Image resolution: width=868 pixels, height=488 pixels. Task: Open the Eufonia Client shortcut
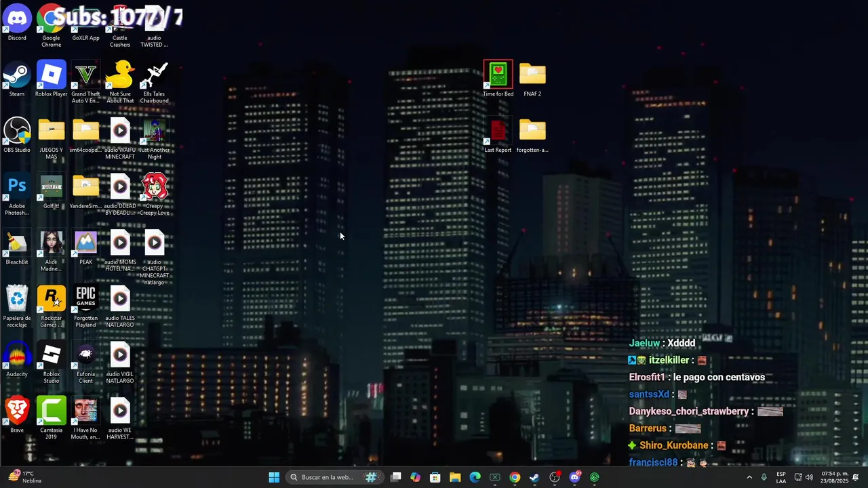(85, 363)
